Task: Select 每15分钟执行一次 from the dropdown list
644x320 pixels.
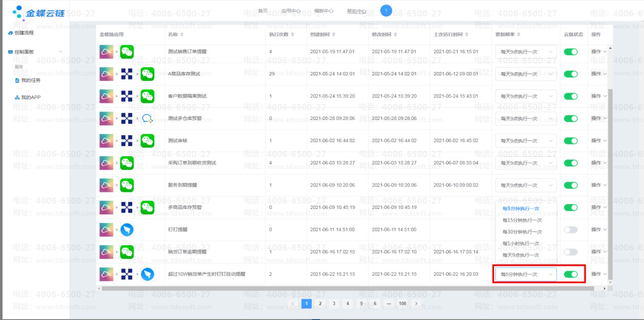Action: [x=522, y=220]
